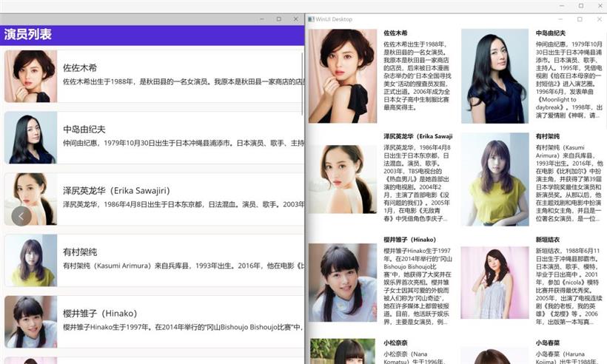Click 泽尻英龙华 (Erika Sawaji title in right grid
Screen dimensions: 607x364
(x=418, y=137)
